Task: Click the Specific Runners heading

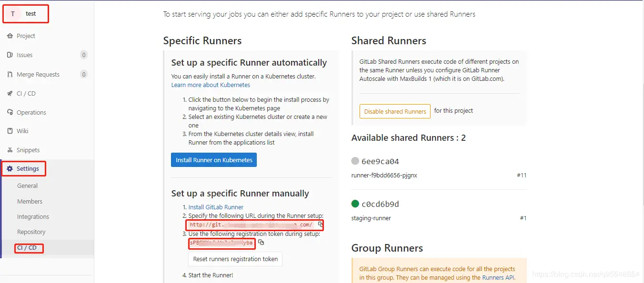Action: (202, 41)
